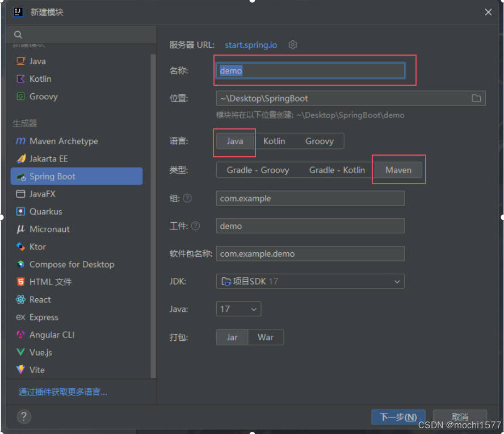Choose War packaging instead of Jar
504x434 pixels.
266,337
